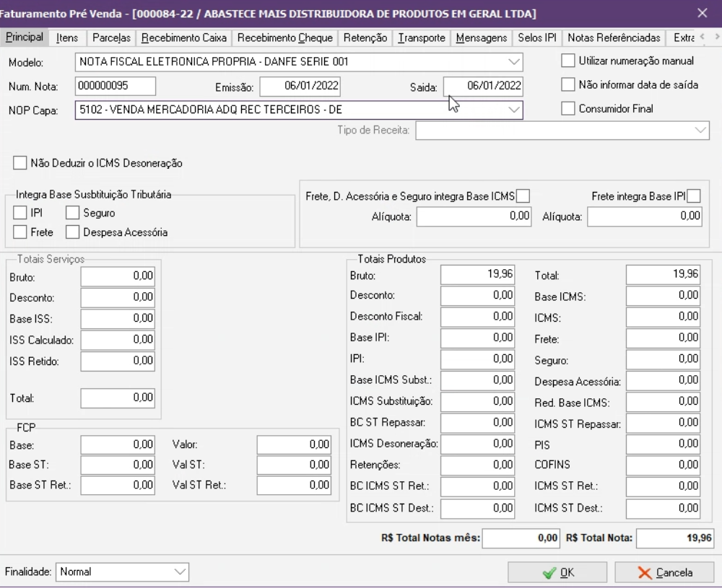Click the Num. Nota input field
The width and height of the screenshot is (722, 588).
tap(116, 86)
